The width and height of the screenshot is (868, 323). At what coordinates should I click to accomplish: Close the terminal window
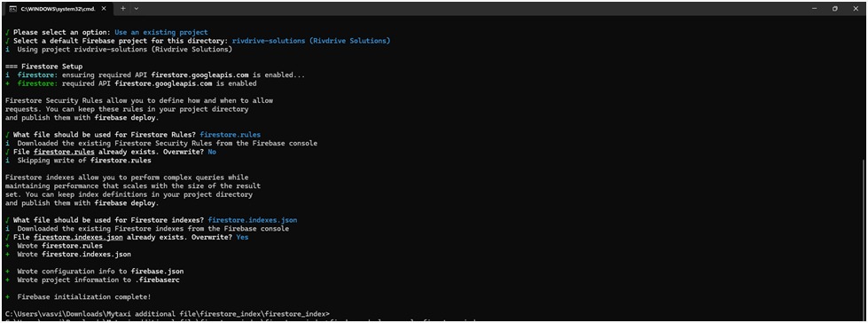(x=856, y=9)
